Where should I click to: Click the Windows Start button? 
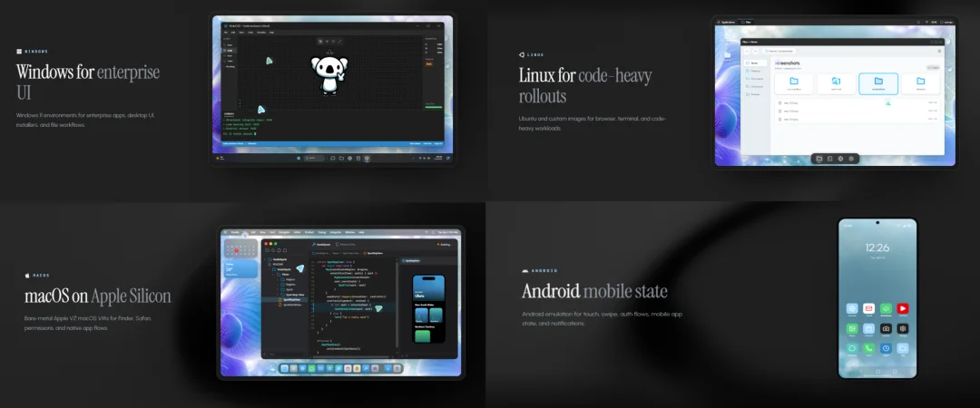click(299, 158)
